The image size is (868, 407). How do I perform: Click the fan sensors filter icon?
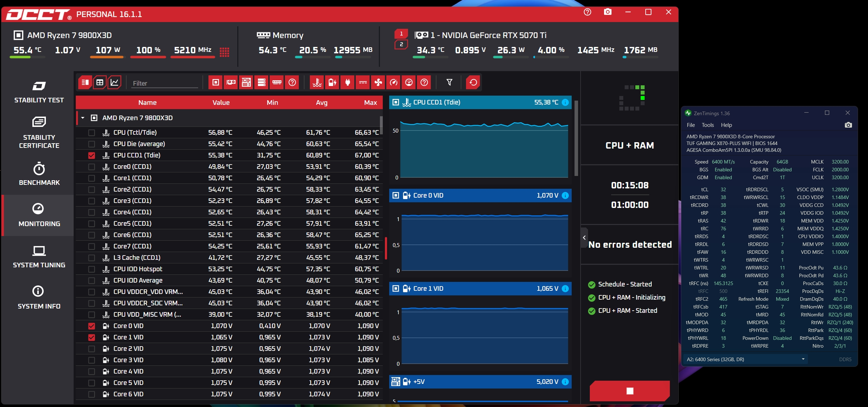click(x=378, y=82)
